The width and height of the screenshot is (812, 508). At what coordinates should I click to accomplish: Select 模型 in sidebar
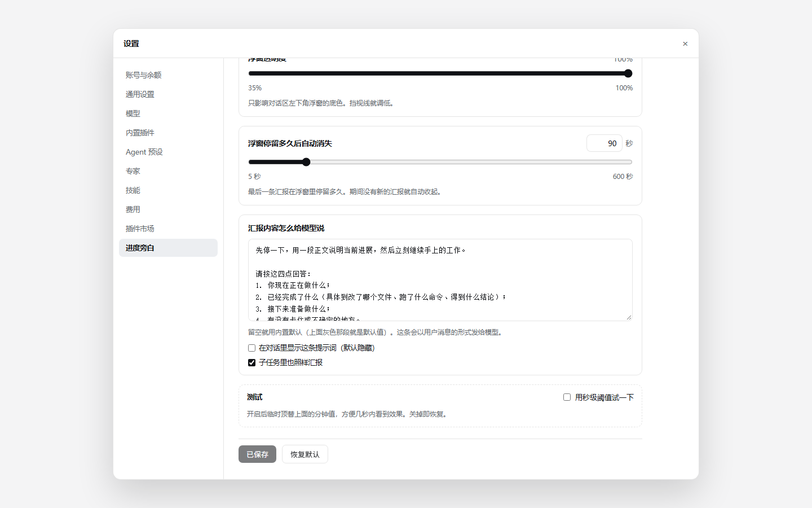[x=168, y=113]
